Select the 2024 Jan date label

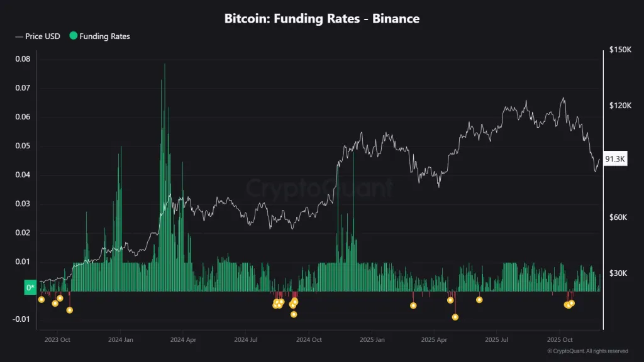tap(120, 339)
